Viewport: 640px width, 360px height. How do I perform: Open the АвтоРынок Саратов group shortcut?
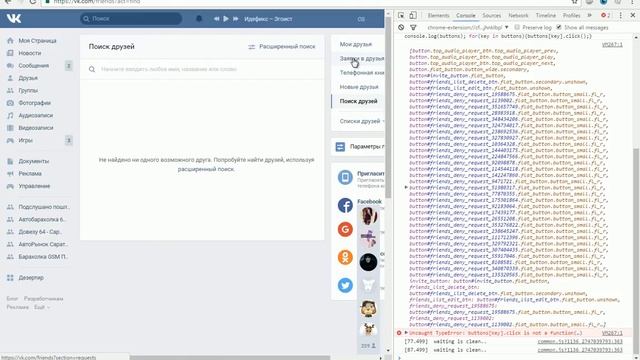[44, 244]
